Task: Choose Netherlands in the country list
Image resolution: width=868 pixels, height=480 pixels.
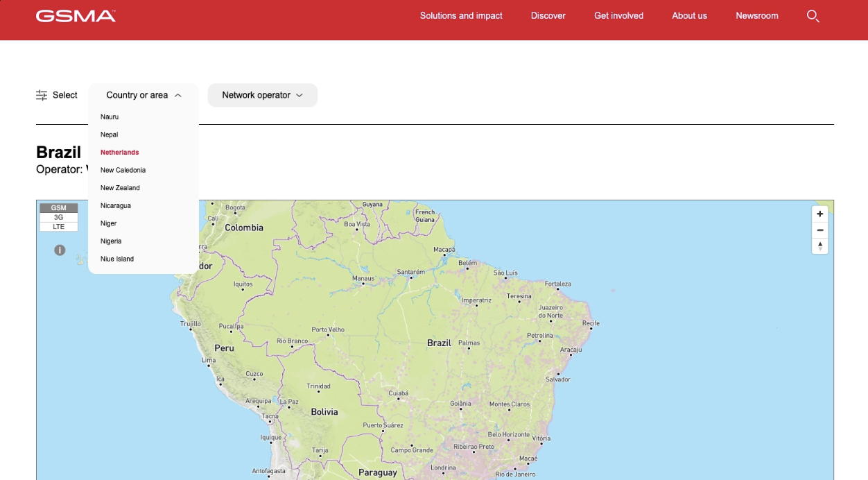Action: tap(119, 152)
